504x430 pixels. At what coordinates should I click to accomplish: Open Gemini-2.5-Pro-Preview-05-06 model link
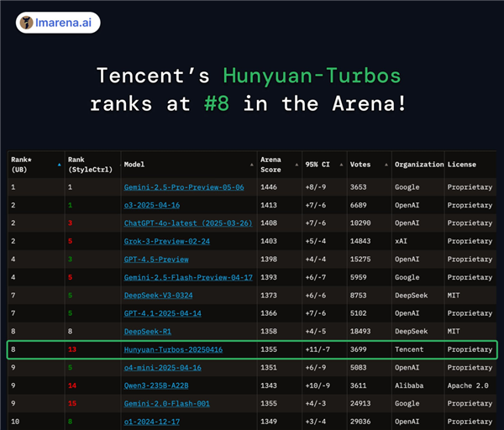pos(184,187)
